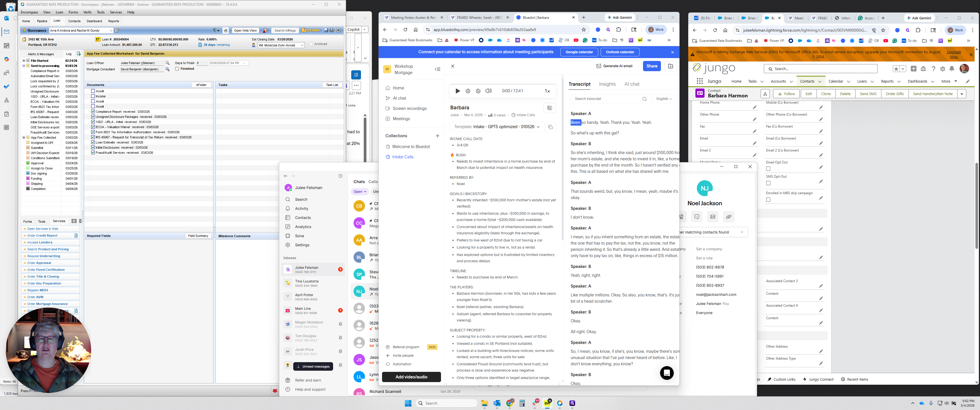Viewport: 980px width, 410px height.
Task: Click the search icon next to Loan Officer
Action: point(168,63)
